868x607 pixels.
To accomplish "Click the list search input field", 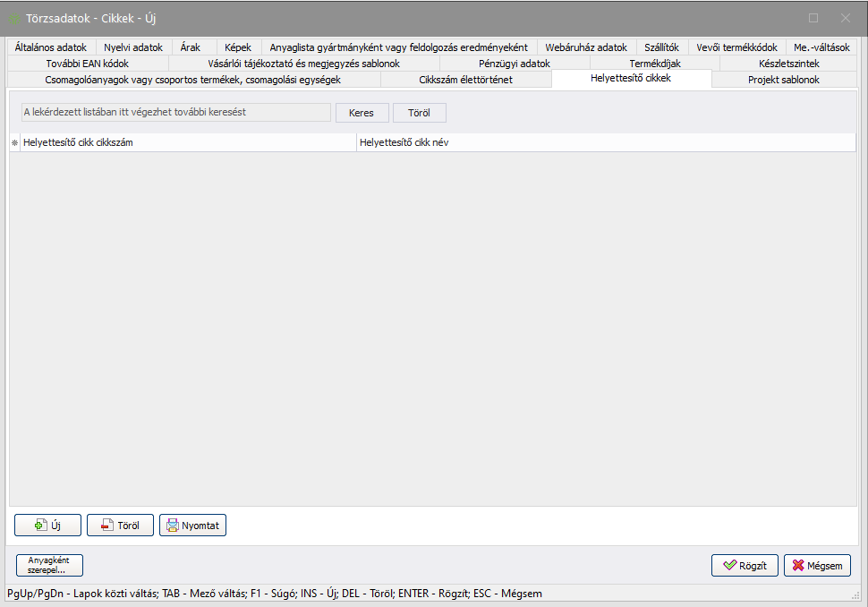I will [175, 113].
